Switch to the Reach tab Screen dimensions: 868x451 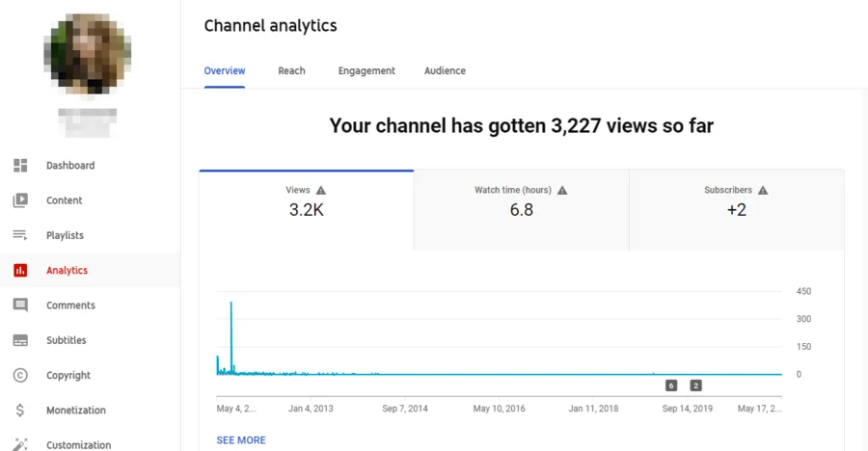click(x=291, y=71)
